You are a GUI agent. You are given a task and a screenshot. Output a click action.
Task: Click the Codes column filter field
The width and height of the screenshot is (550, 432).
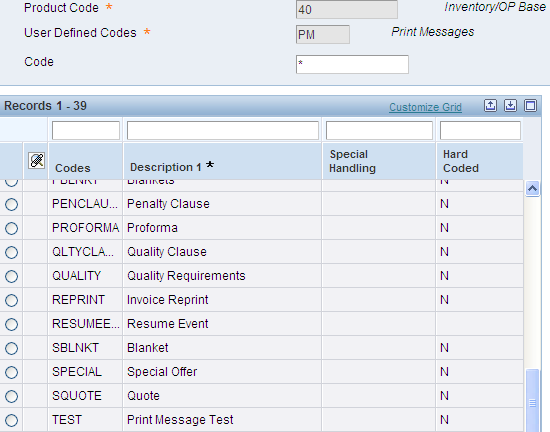[86, 130]
